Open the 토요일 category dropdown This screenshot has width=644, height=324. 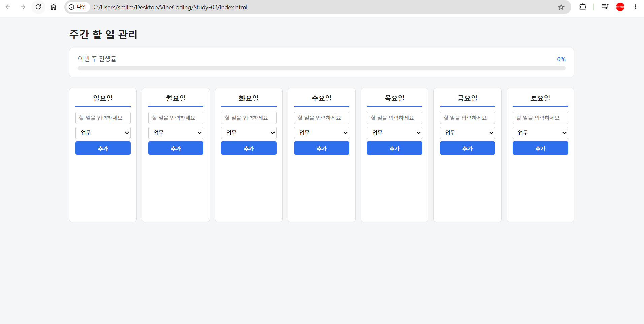pyautogui.click(x=540, y=133)
